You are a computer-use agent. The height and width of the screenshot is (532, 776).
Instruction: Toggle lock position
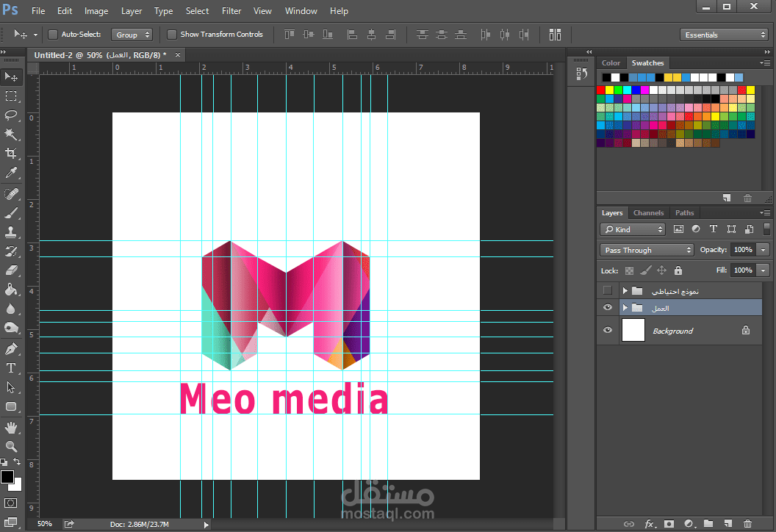tap(661, 270)
